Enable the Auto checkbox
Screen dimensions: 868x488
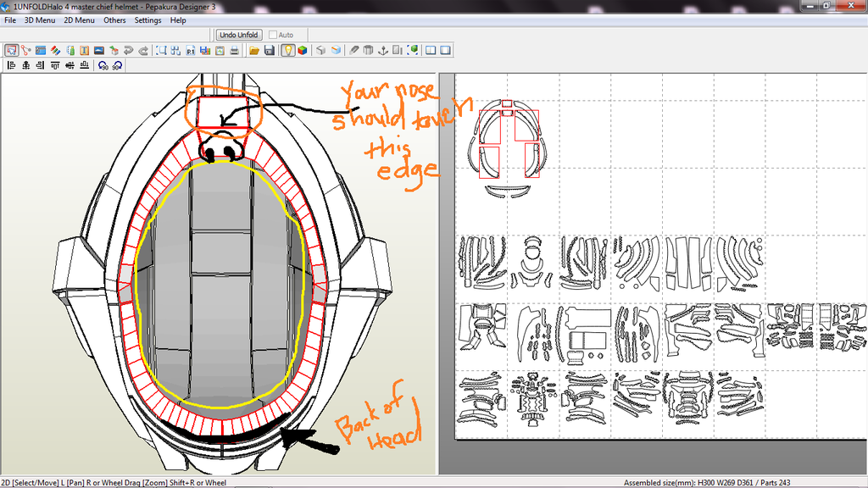pos(274,35)
